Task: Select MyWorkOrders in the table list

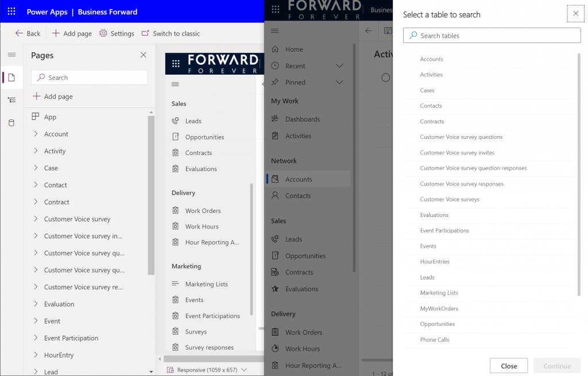Action: click(x=489, y=308)
